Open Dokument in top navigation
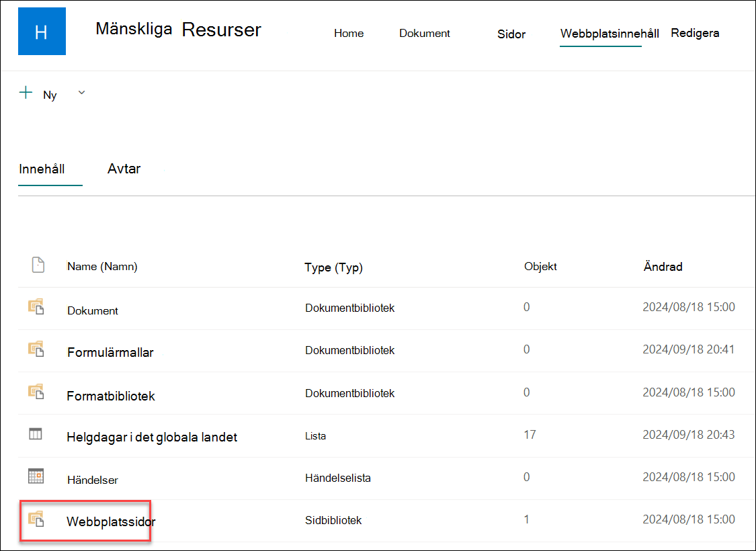Image resolution: width=756 pixels, height=551 pixels. [425, 34]
